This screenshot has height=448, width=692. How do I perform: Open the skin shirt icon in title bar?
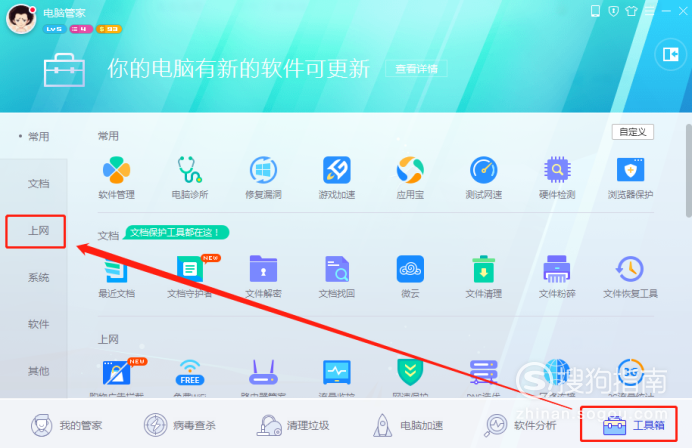[632, 11]
